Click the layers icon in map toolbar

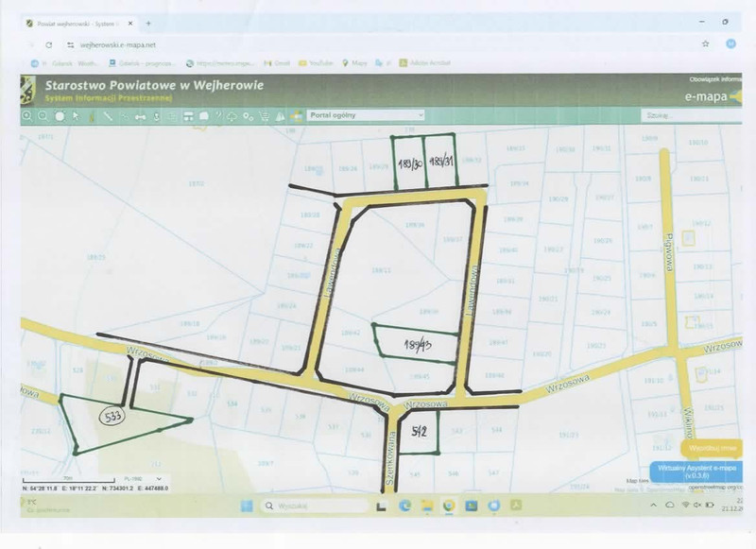point(296,116)
